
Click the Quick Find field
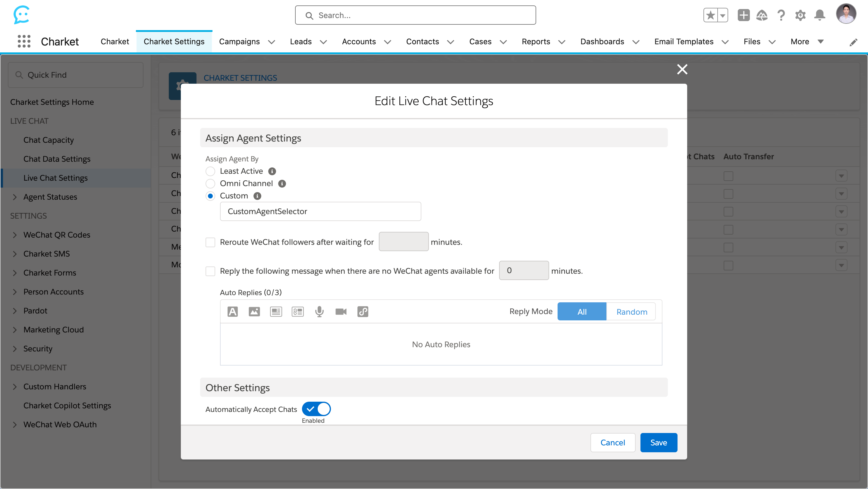(75, 75)
